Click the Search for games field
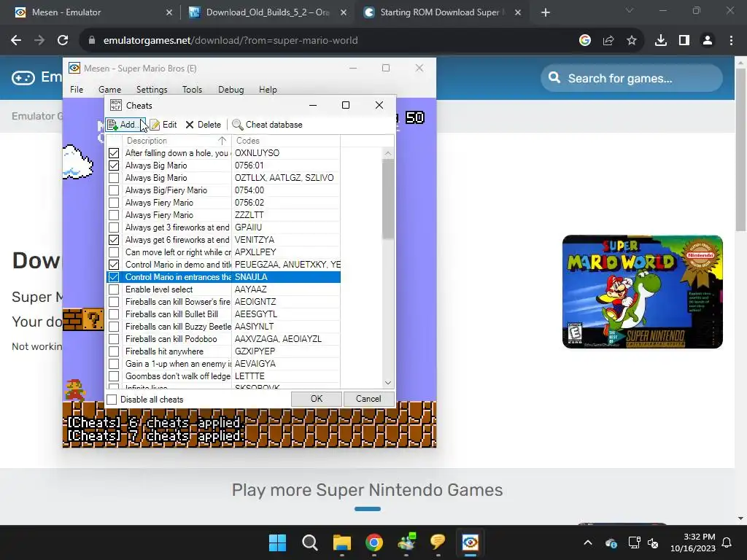The width and height of the screenshot is (747, 560). click(632, 77)
